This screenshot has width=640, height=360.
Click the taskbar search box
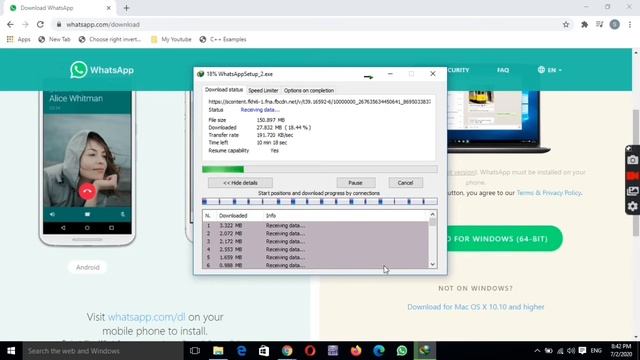point(103,351)
